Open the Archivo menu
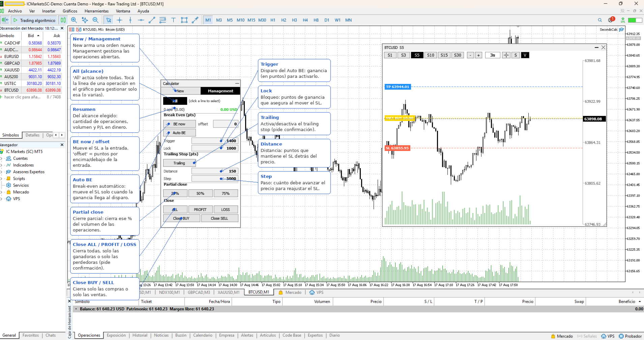 (15, 11)
